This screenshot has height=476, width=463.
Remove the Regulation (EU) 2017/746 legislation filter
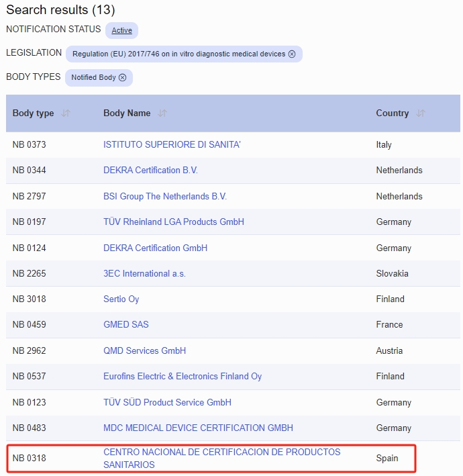pyautogui.click(x=292, y=54)
